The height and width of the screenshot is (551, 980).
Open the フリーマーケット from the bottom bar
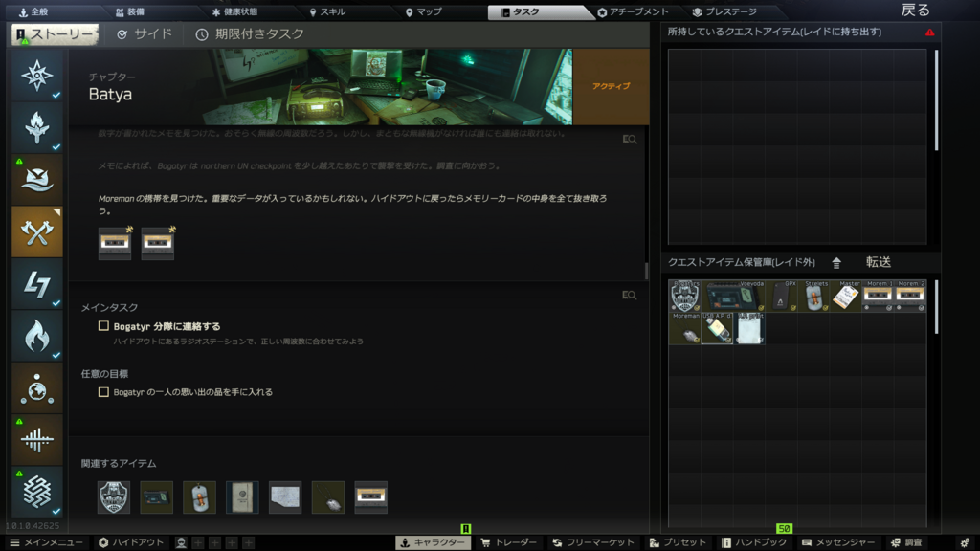pyautogui.click(x=592, y=542)
